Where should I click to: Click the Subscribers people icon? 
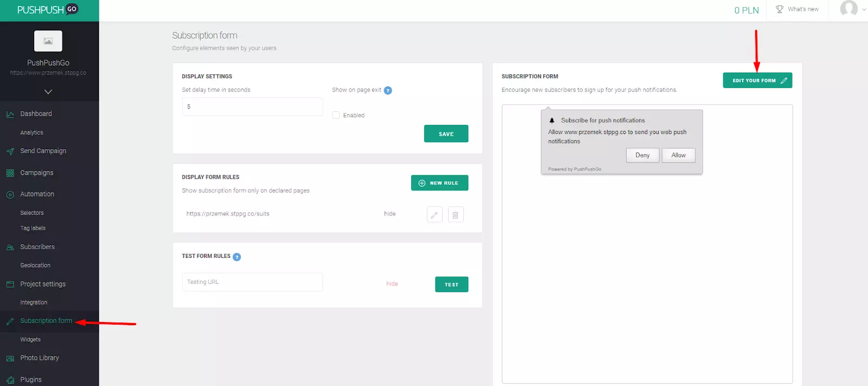10,247
